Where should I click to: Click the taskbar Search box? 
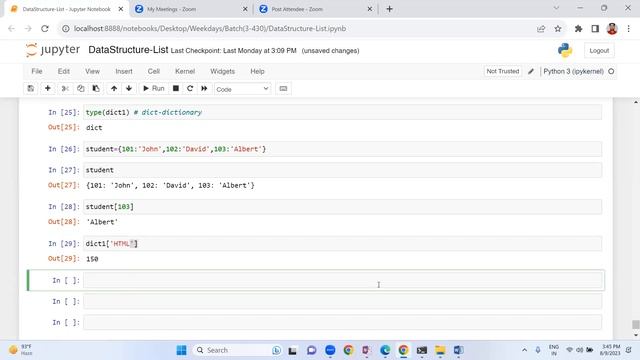click(238, 350)
